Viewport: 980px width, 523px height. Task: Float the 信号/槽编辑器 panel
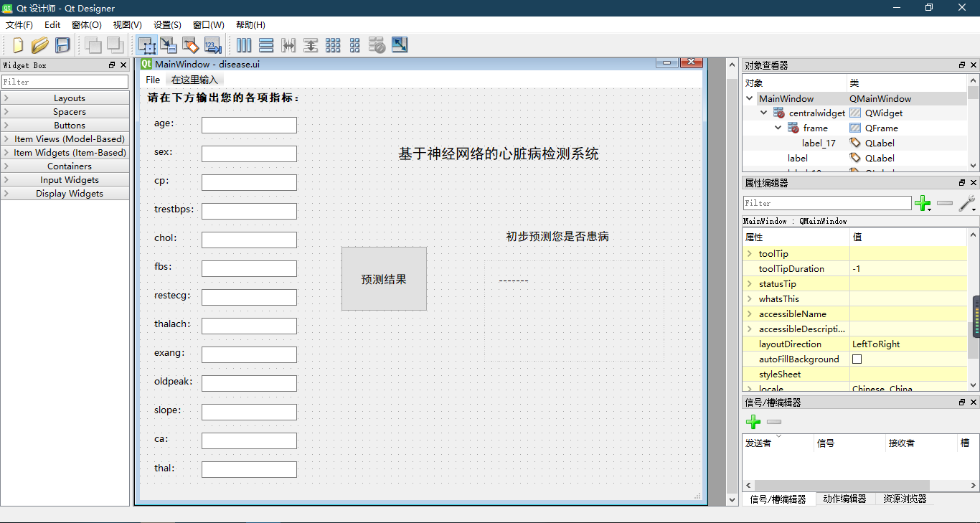pyautogui.click(x=962, y=402)
